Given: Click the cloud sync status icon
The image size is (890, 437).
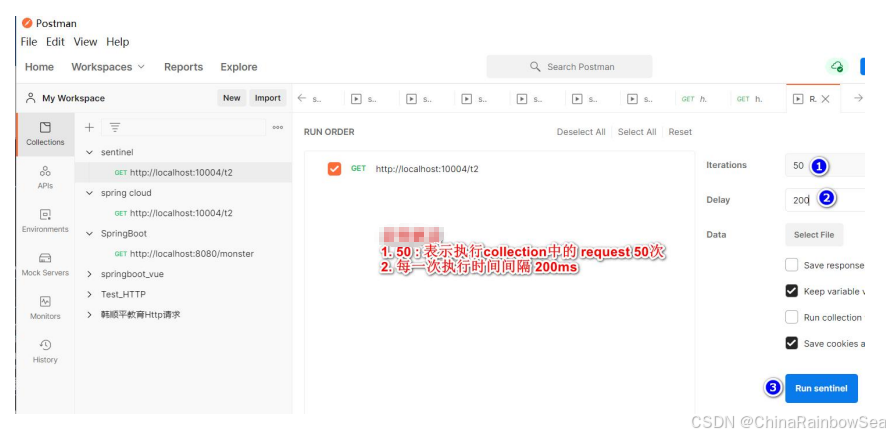Looking at the screenshot, I should [837, 66].
